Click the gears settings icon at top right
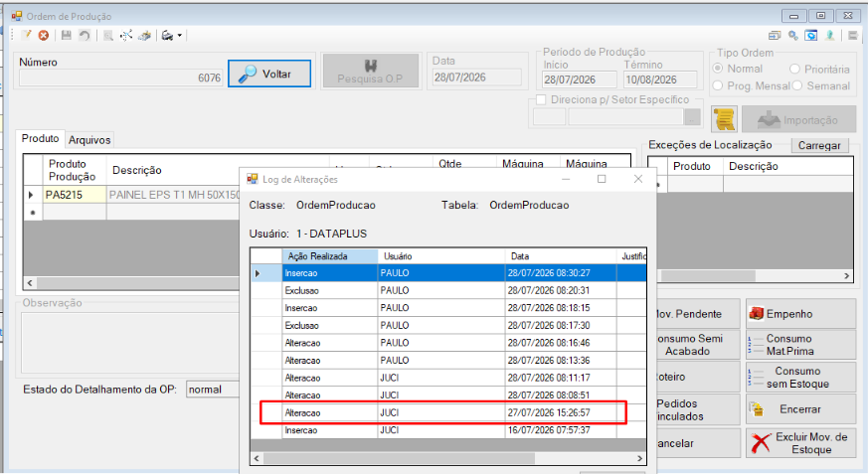Image resolution: width=868 pixels, height=474 pixels. pyautogui.click(x=793, y=36)
